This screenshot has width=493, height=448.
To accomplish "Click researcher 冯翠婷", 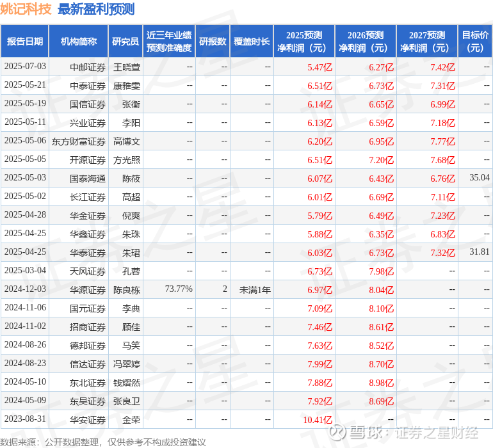I will click(127, 364).
